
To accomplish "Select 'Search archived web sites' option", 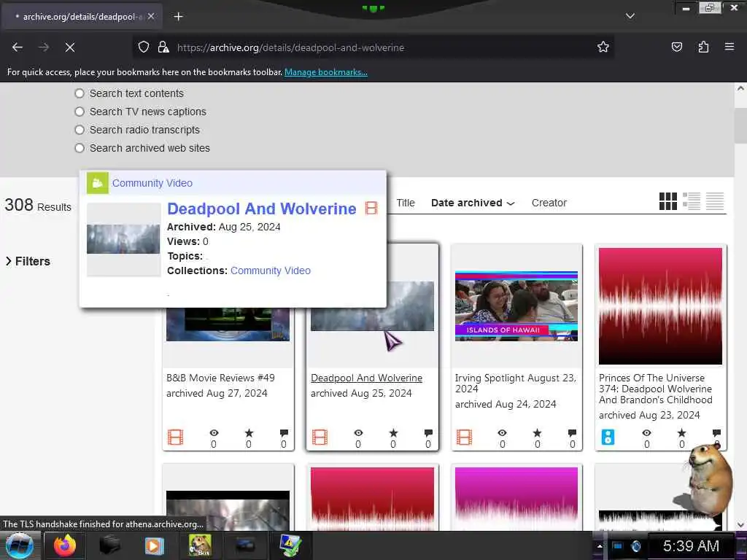I will [x=80, y=148].
